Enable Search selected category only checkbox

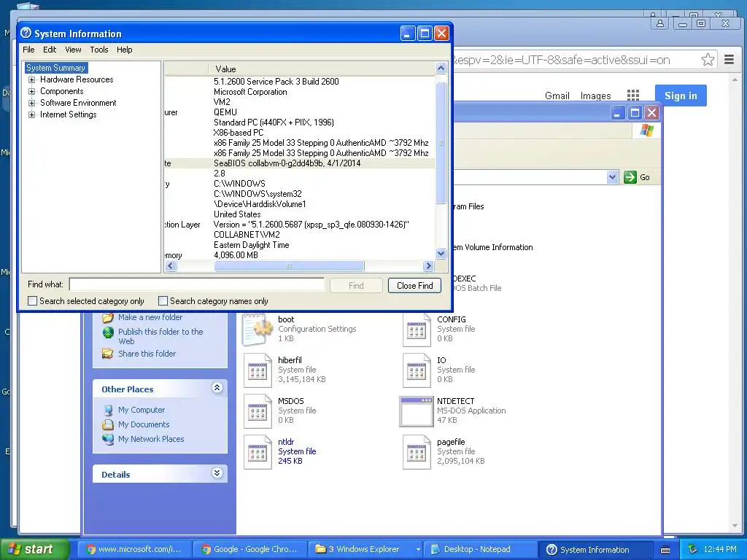(32, 301)
